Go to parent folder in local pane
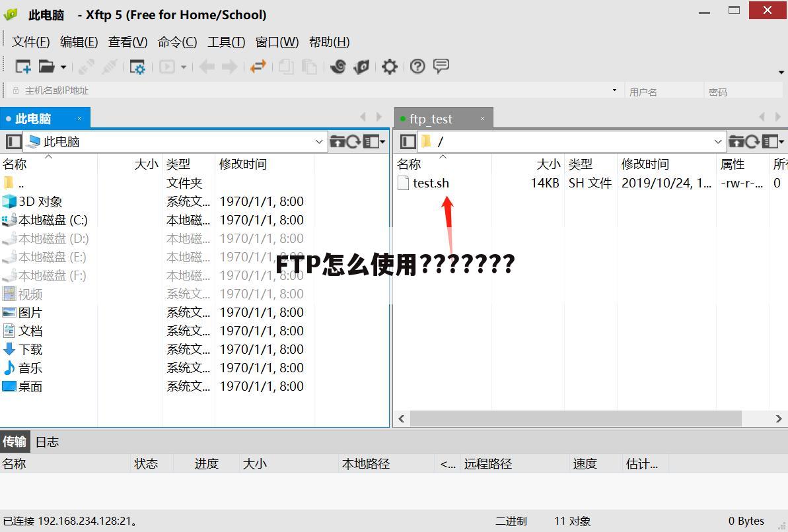Image resolution: width=788 pixels, height=532 pixels. (x=338, y=142)
